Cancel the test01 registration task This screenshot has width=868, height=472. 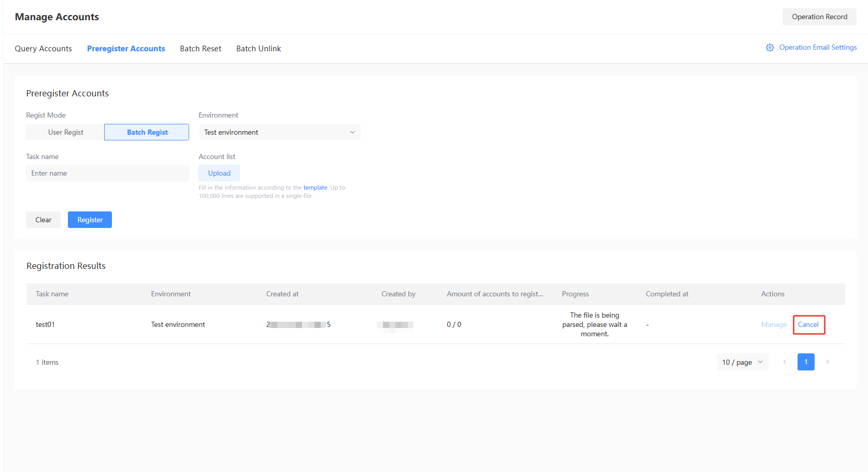click(x=808, y=325)
